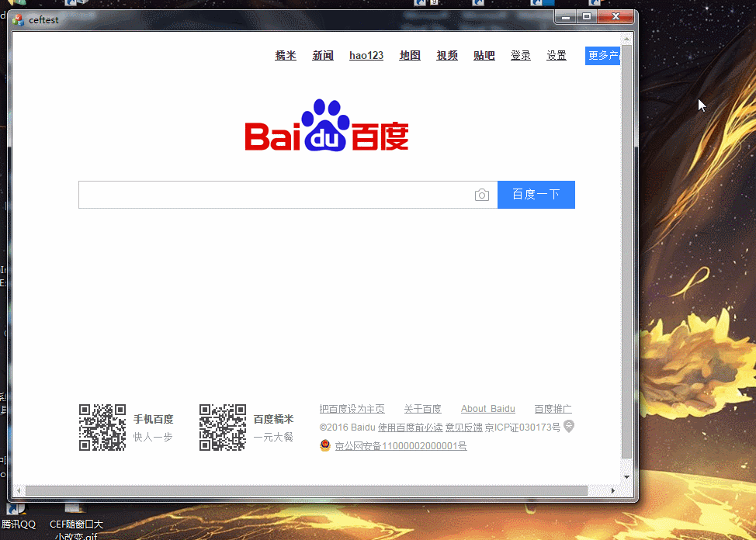Screen dimensions: 756x540
Task: Click the police badge icon near 京公网安备
Action: point(325,445)
